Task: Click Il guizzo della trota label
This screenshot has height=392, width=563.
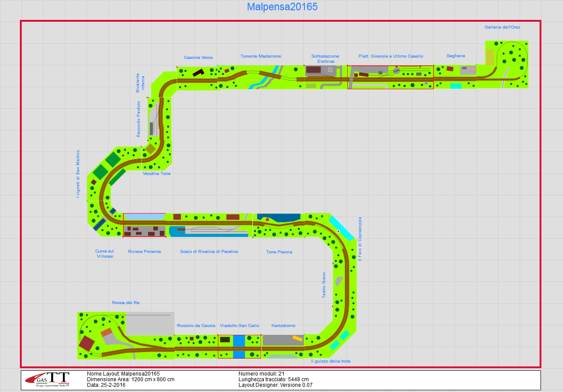Action: point(330,361)
